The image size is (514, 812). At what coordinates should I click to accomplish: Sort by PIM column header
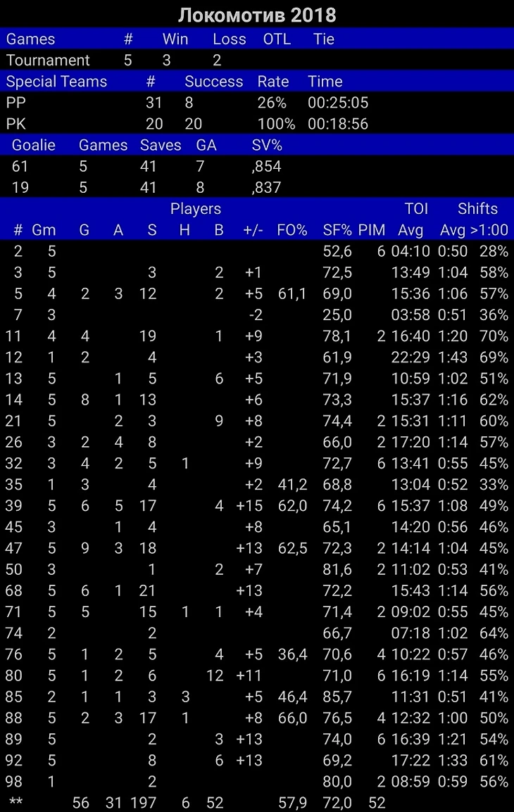point(372,230)
